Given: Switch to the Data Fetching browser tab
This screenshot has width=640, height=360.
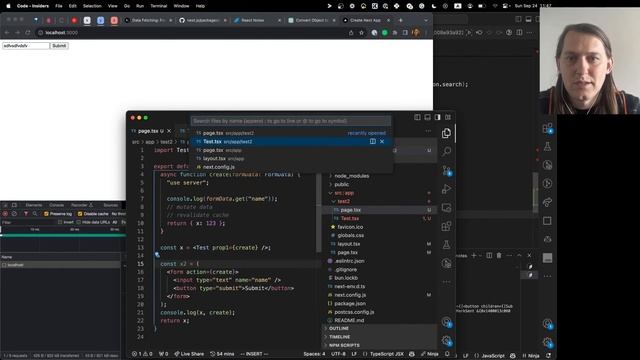Looking at the screenshot, I should [148, 20].
